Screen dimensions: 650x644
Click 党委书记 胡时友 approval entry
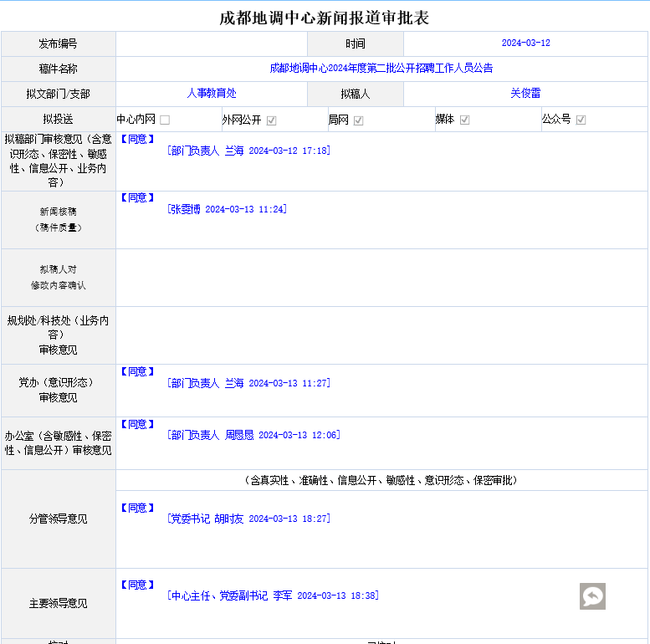point(248,519)
